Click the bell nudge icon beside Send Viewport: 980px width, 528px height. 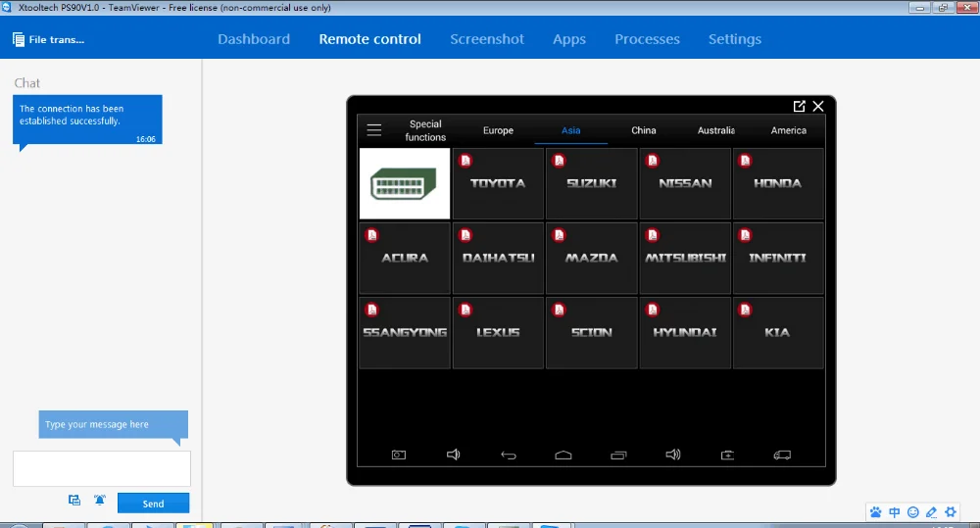[x=100, y=500]
